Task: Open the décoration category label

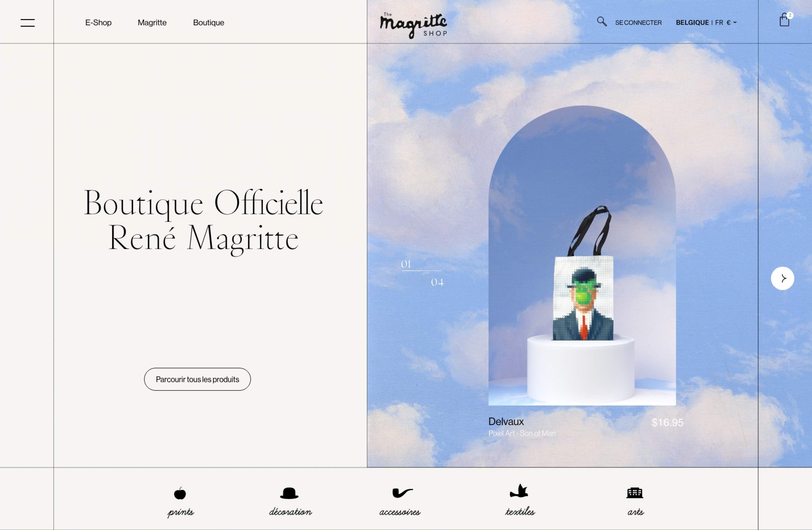Action: click(x=290, y=512)
